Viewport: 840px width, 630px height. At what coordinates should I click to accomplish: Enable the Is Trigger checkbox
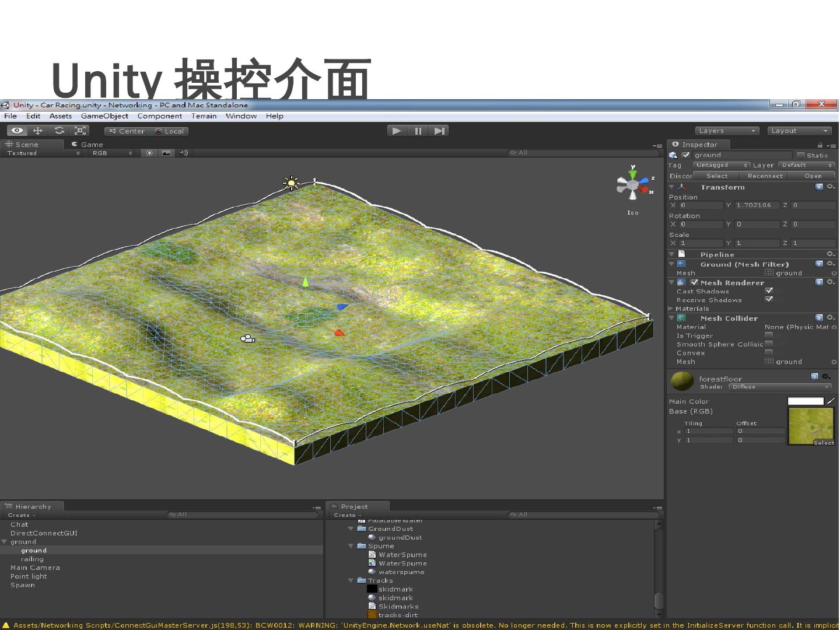(769, 335)
